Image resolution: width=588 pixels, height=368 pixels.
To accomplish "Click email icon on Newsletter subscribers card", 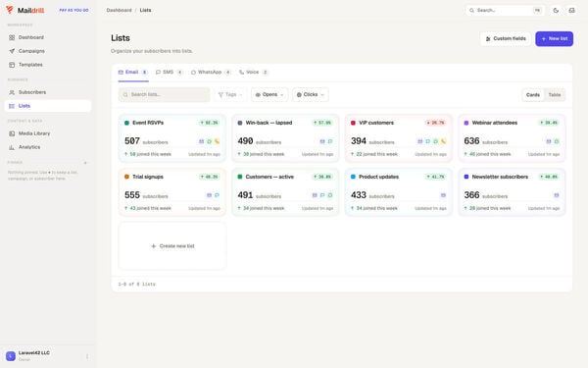I will (557, 195).
